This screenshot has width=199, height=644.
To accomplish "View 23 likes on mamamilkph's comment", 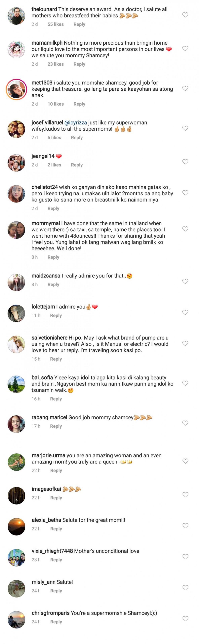I will coord(56,64).
